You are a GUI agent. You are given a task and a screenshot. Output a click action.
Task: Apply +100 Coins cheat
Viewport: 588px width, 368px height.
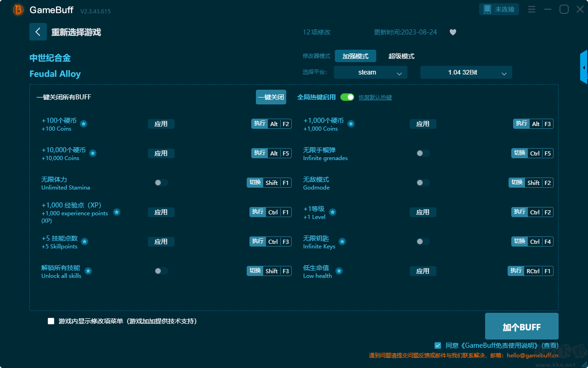click(161, 124)
